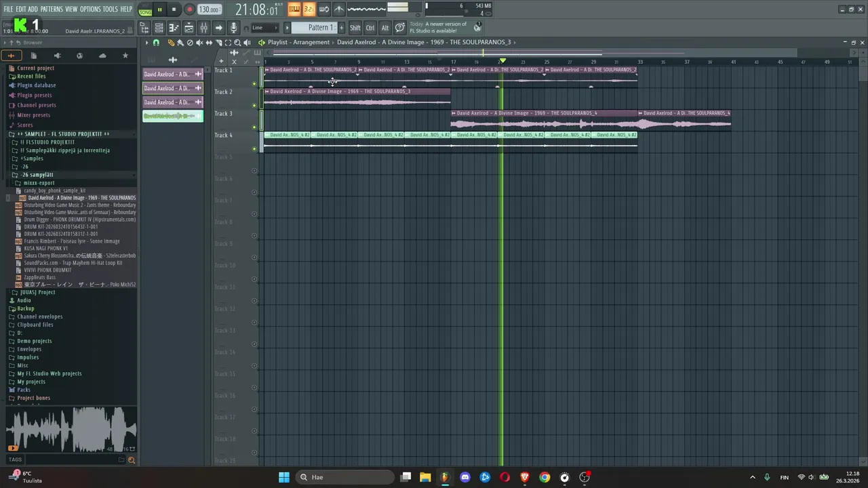868x488 pixels.
Task: Open the Line snap dropdown
Action: pyautogui.click(x=264, y=28)
